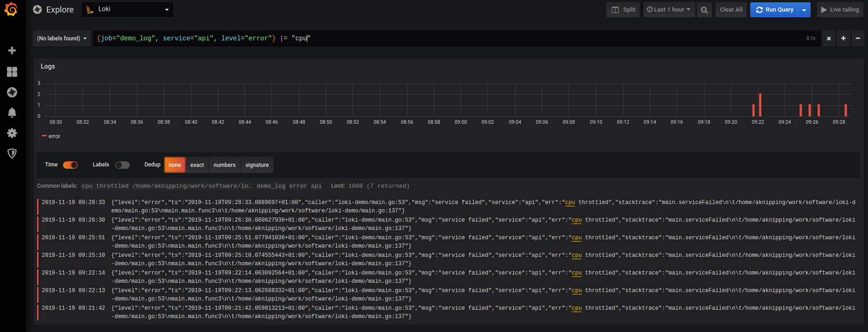This screenshot has height=332, width=868.
Task: Open the Configuration gear icon
Action: pyautogui.click(x=12, y=133)
